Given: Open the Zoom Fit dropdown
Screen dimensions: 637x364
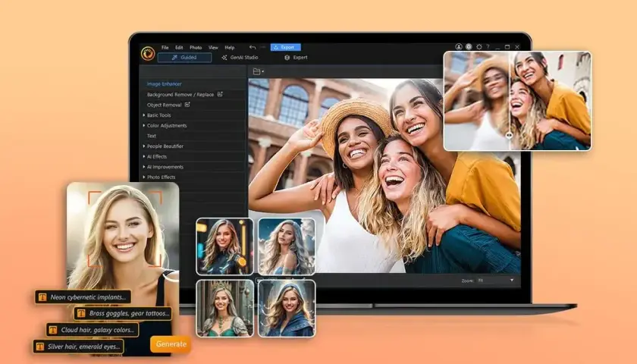Looking at the screenshot, I should (x=496, y=281).
